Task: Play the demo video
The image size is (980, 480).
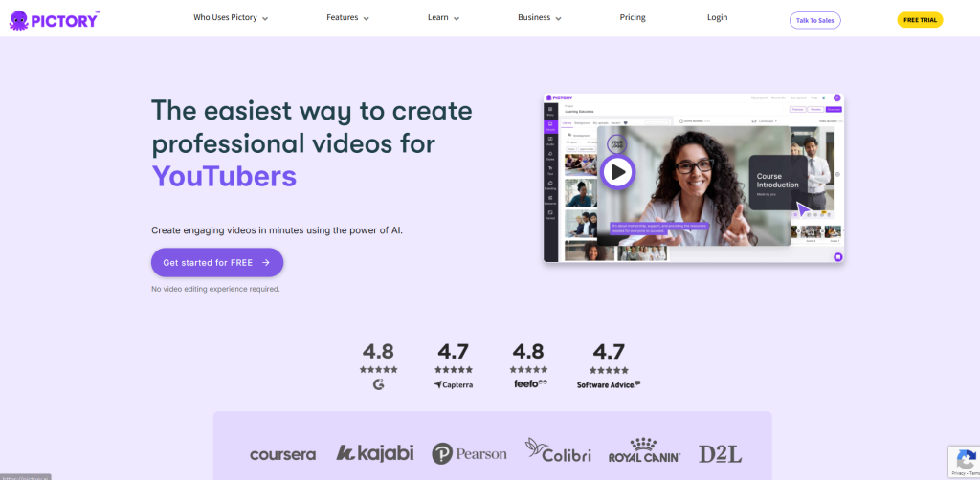Action: pyautogui.click(x=617, y=172)
